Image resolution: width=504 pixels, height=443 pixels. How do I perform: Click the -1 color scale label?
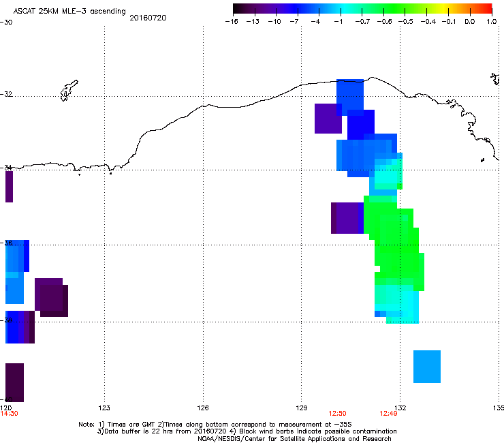[338, 22]
